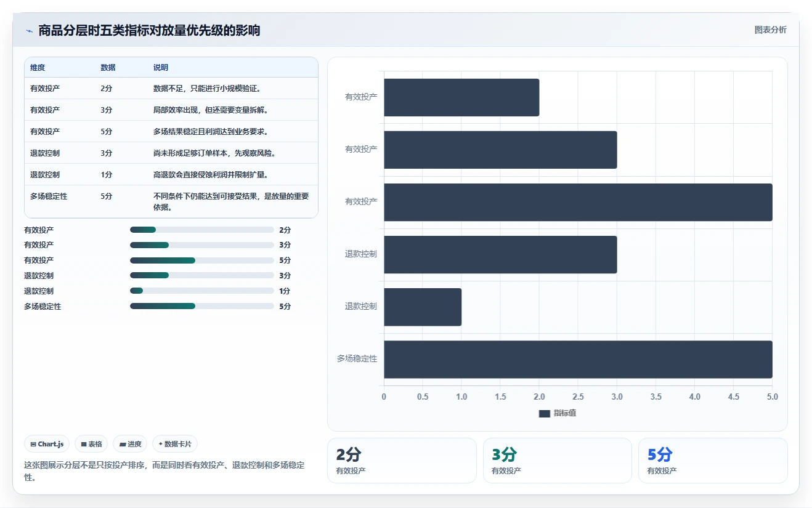Click the 有效投产 3分 progress bar

pyautogui.click(x=202, y=245)
